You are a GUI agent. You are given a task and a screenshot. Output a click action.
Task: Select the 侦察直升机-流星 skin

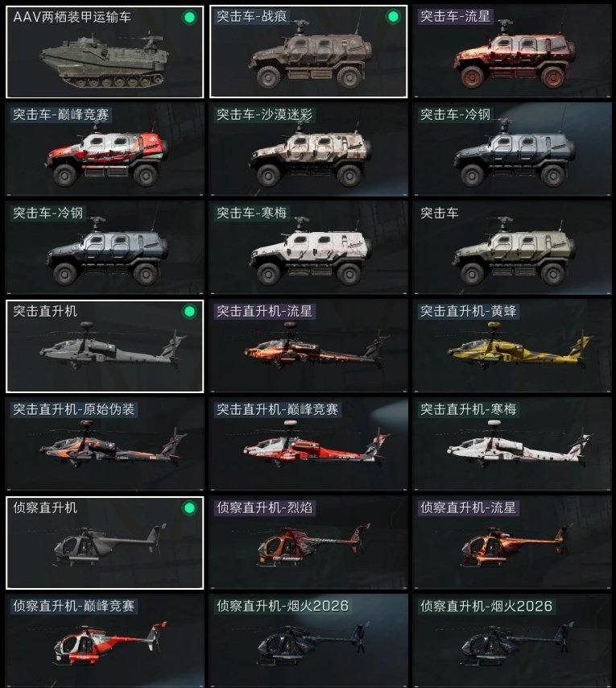click(x=512, y=543)
